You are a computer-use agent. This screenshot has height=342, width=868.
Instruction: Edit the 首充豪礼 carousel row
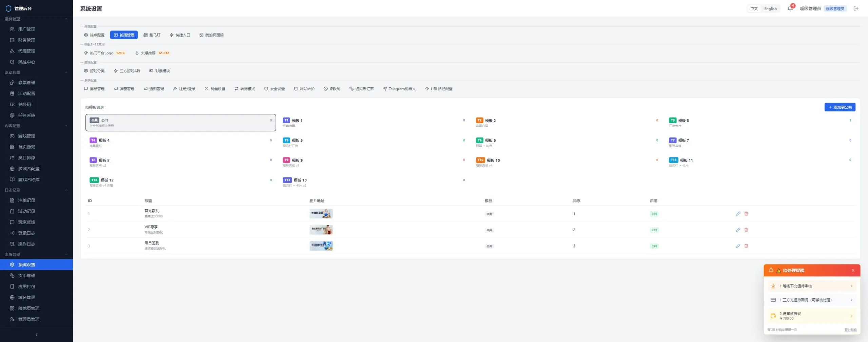pos(738,214)
